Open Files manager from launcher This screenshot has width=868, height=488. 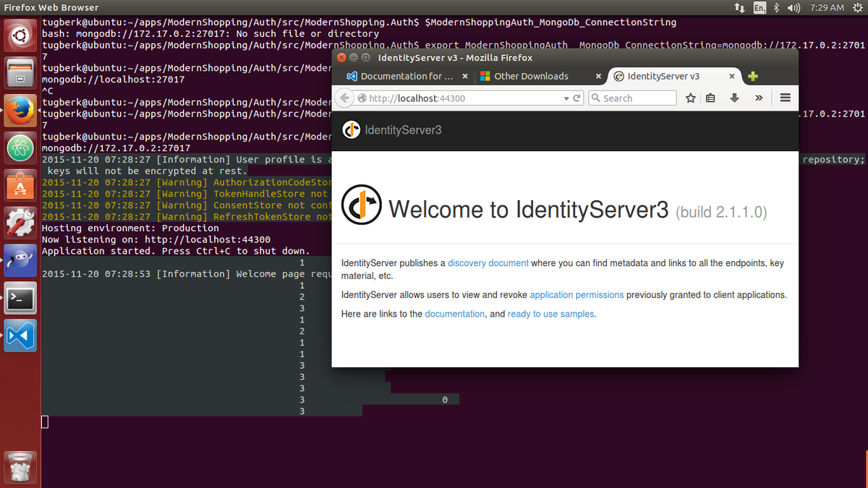click(20, 72)
